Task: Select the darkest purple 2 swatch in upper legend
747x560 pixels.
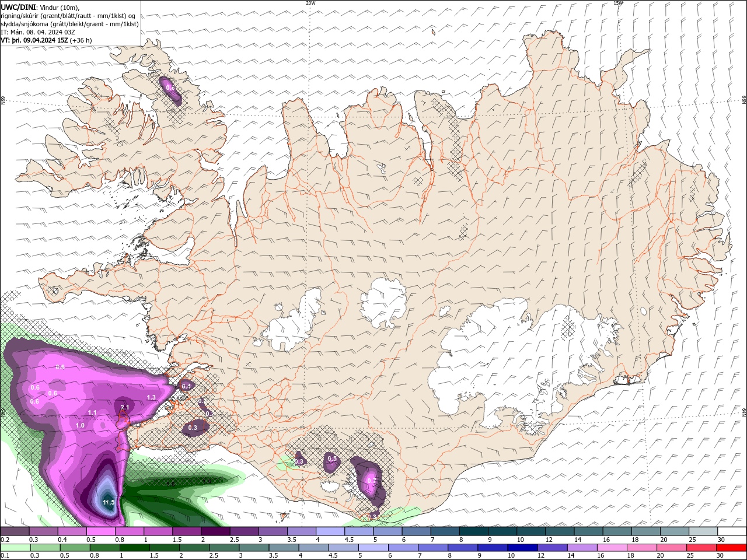Action: (215, 531)
